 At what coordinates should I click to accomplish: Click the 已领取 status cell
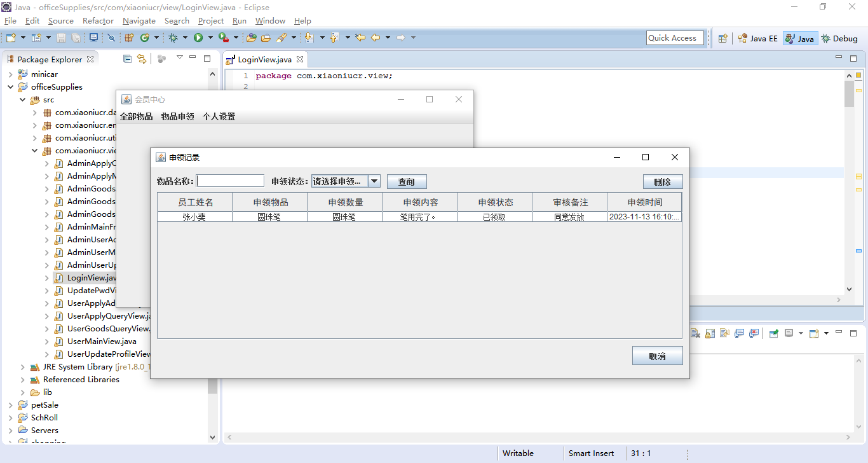(x=495, y=217)
